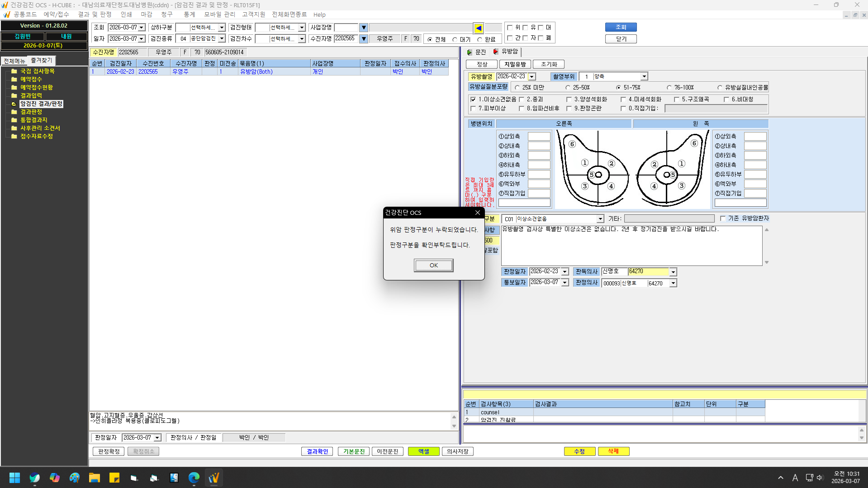Open Microsoft Edge from the taskbar
This screenshot has height=488, width=868.
pyautogui.click(x=194, y=478)
